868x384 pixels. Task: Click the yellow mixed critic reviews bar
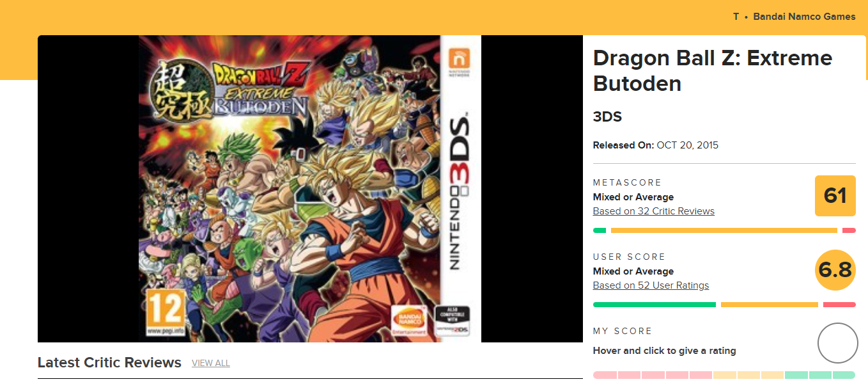tap(724, 230)
